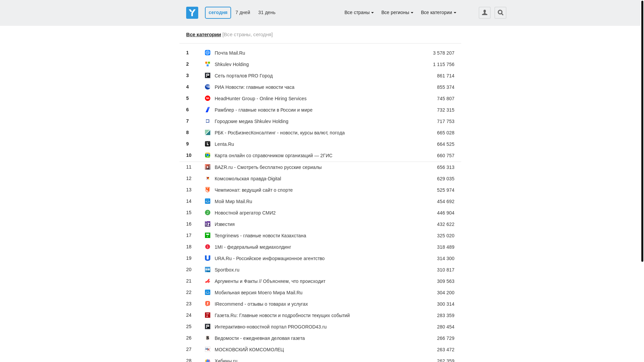Click rank number 20
The width and height of the screenshot is (644, 362).
point(189,269)
